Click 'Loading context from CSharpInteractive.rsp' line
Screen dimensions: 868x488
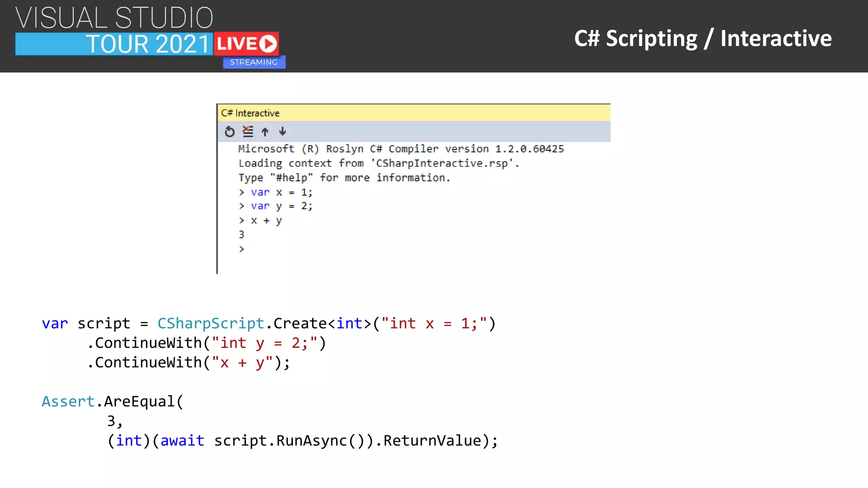pos(379,164)
